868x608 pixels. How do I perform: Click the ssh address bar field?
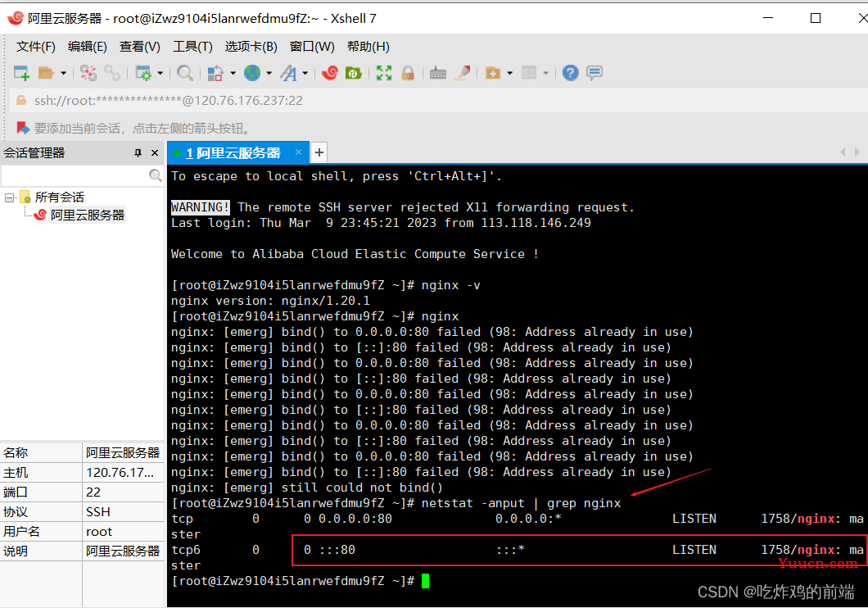tap(438, 100)
